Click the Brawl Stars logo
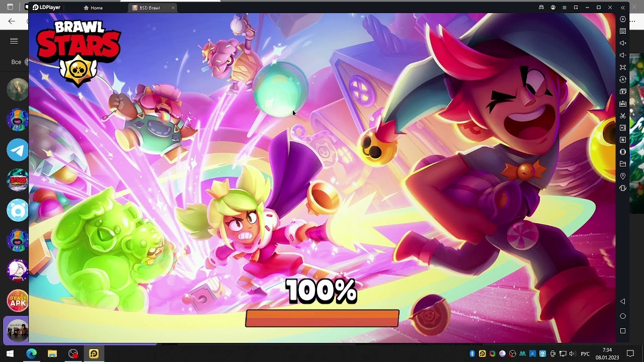 click(78, 53)
